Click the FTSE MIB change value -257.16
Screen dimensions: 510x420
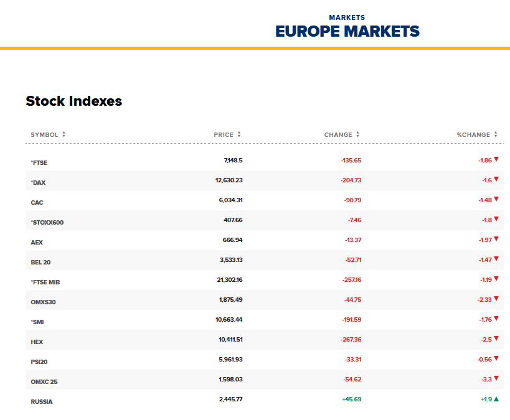click(x=352, y=279)
